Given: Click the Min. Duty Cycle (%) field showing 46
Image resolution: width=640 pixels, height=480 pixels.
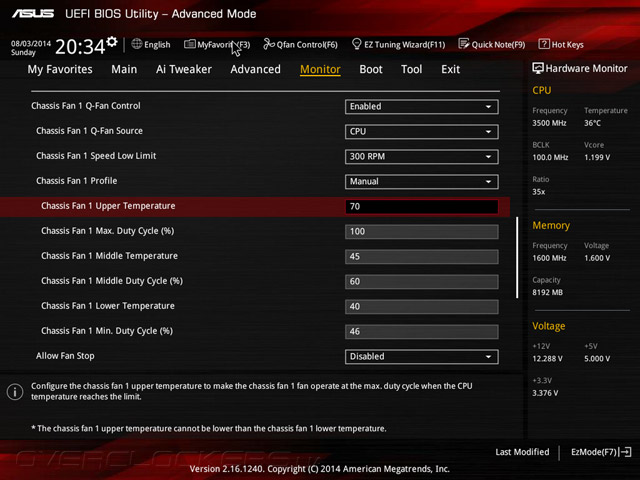Looking at the screenshot, I should coord(422,331).
